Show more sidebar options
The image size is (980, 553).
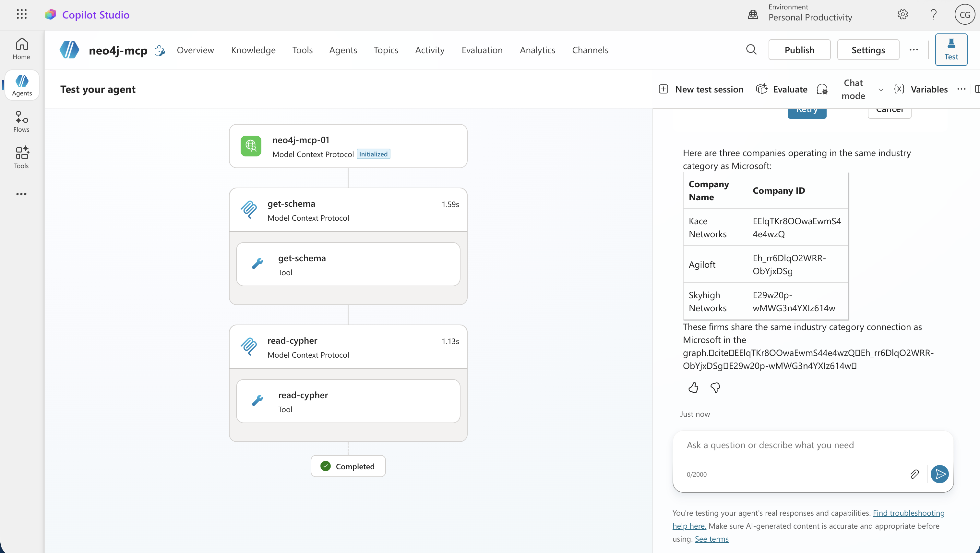[x=22, y=194]
